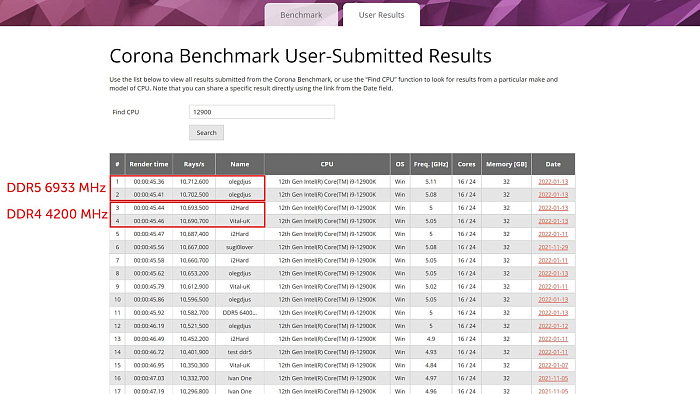
Task: Open the 2022-01-07 date link
Action: point(553,365)
